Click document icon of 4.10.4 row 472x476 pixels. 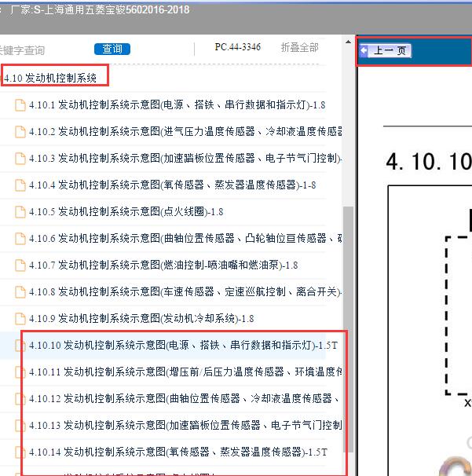[20, 185]
